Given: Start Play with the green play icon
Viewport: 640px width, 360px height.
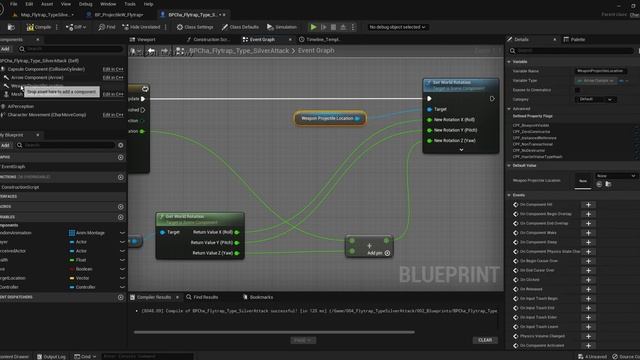Looking at the screenshot, I should (x=313, y=27).
